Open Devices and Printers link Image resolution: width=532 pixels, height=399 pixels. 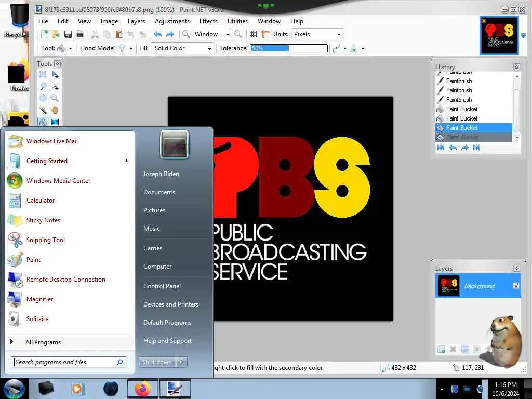click(170, 304)
